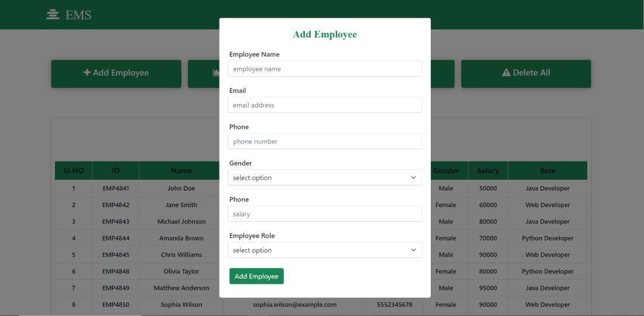This screenshot has height=316, width=644.
Task: Click the Employee Name label
Action: coord(254,54)
